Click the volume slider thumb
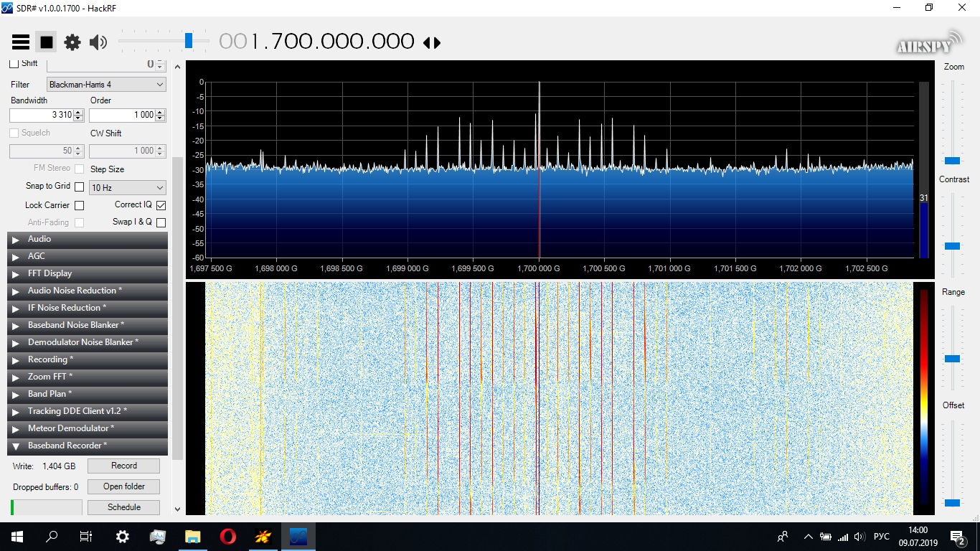The height and width of the screenshot is (551, 980). [189, 40]
